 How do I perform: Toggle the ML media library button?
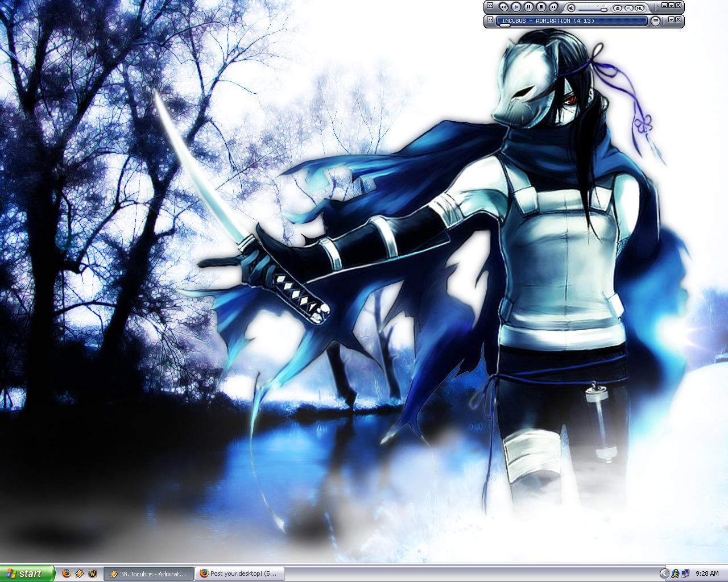click(639, 8)
